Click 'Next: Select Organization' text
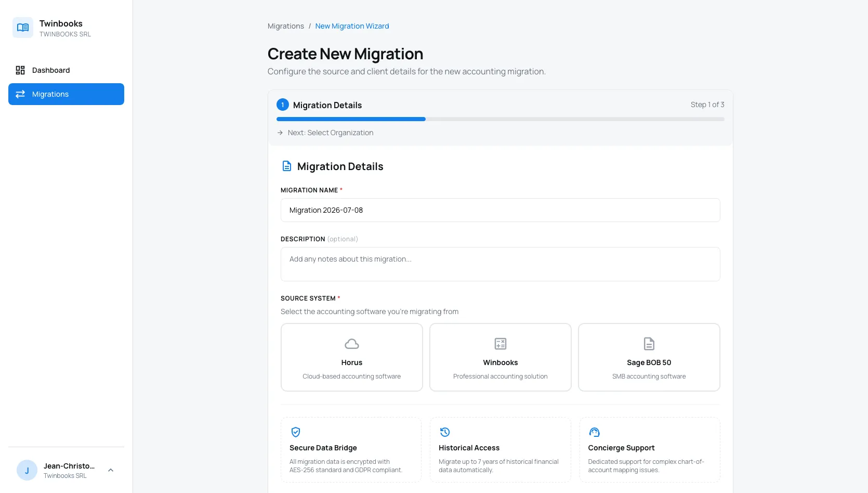The height and width of the screenshot is (493, 868). coord(331,133)
